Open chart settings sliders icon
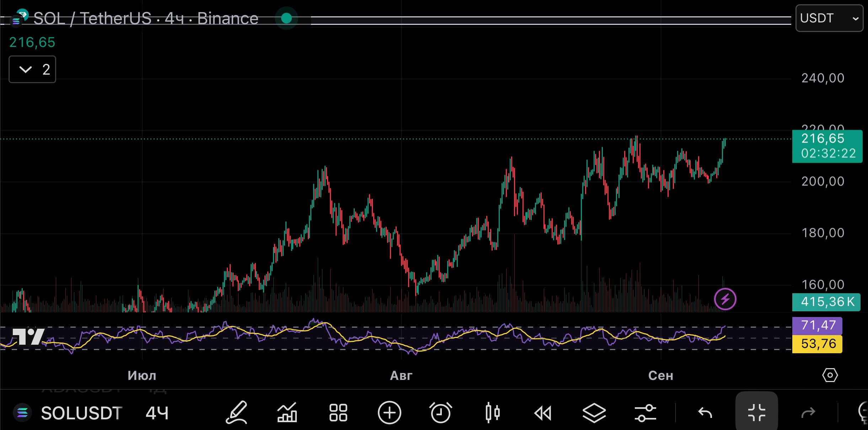Screen dimensions: 868x430 click(x=645, y=413)
